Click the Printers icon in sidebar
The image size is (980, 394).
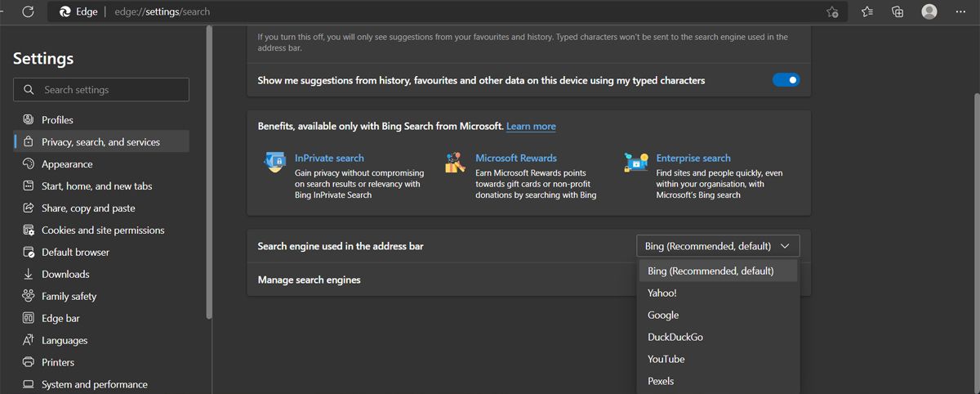pyautogui.click(x=29, y=363)
